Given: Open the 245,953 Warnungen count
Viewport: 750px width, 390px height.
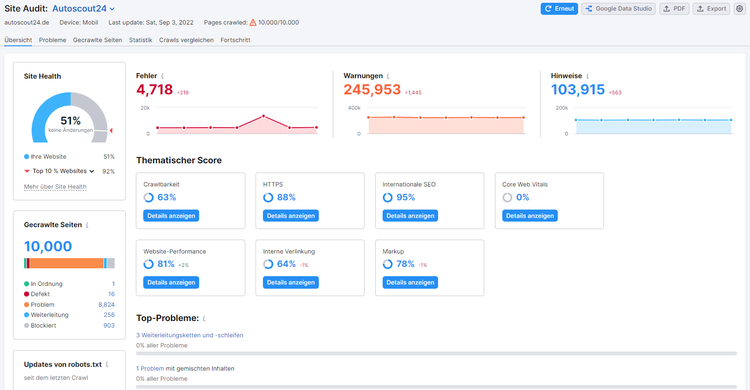Looking at the screenshot, I should 372,89.
